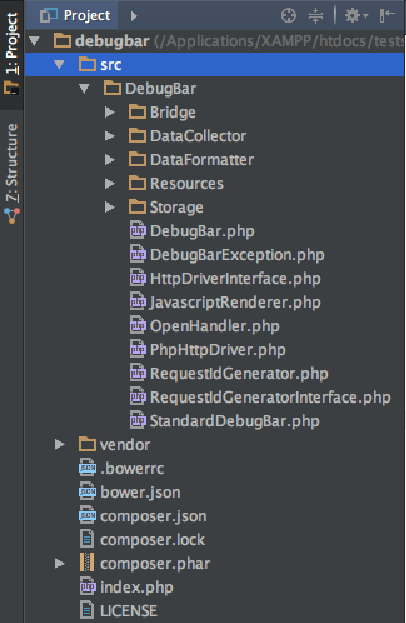Click the composer.phar archive icon

pyautogui.click(x=87, y=563)
